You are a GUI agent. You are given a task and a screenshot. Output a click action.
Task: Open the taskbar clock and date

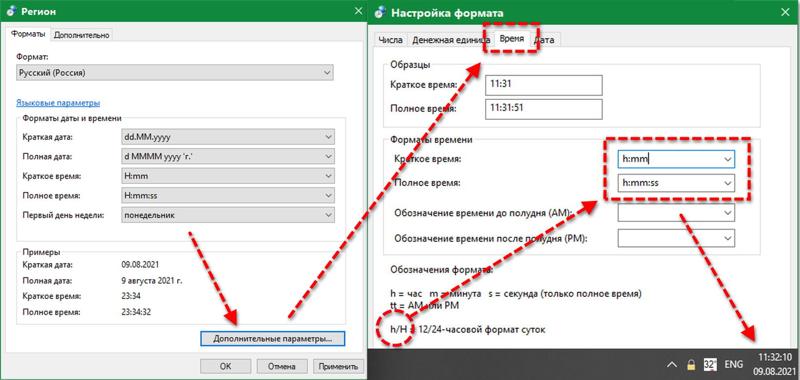(774, 363)
